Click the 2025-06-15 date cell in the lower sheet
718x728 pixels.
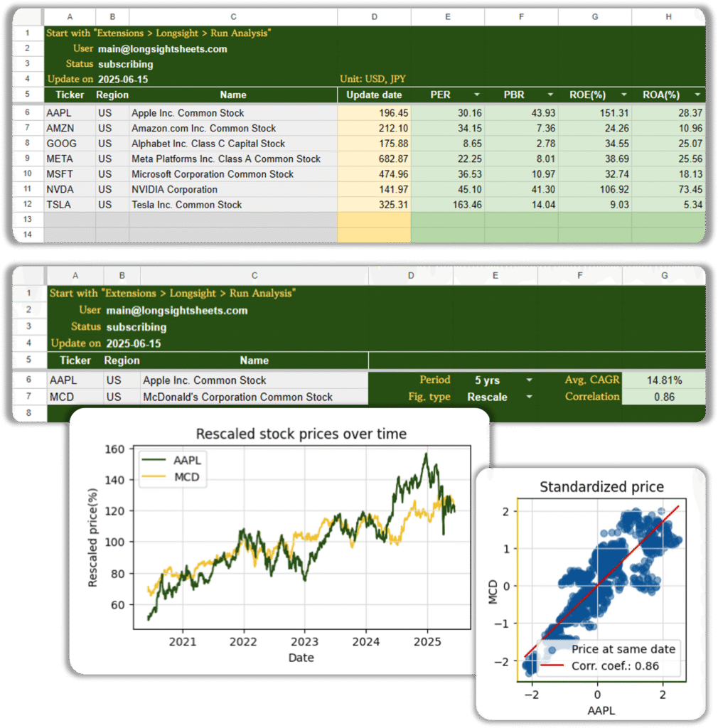pyautogui.click(x=134, y=343)
